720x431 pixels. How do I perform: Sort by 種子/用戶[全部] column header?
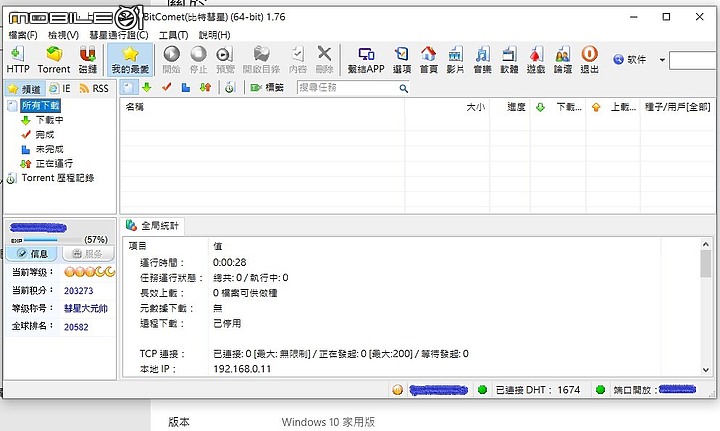tap(677, 107)
